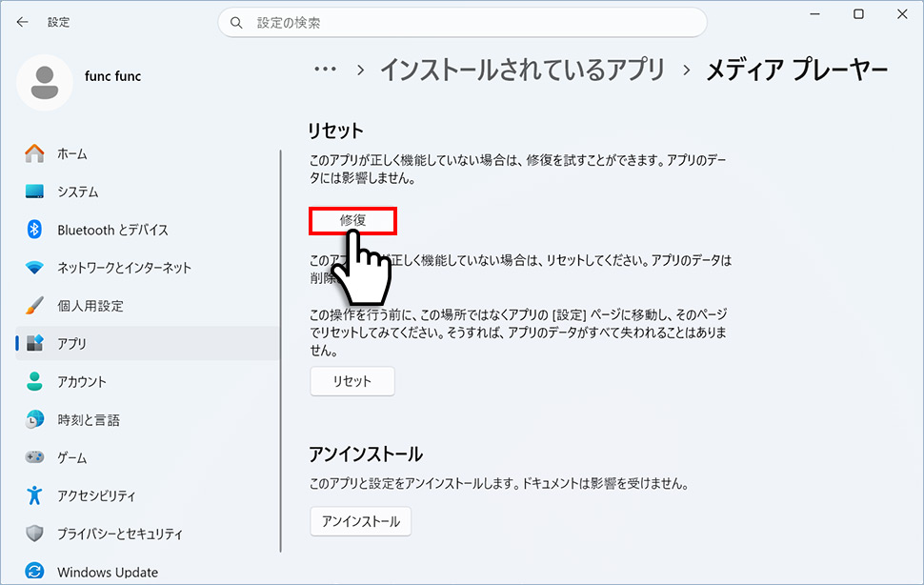Click the ゲーム controller icon
Image resolution: width=924 pixels, height=585 pixels.
tap(34, 457)
